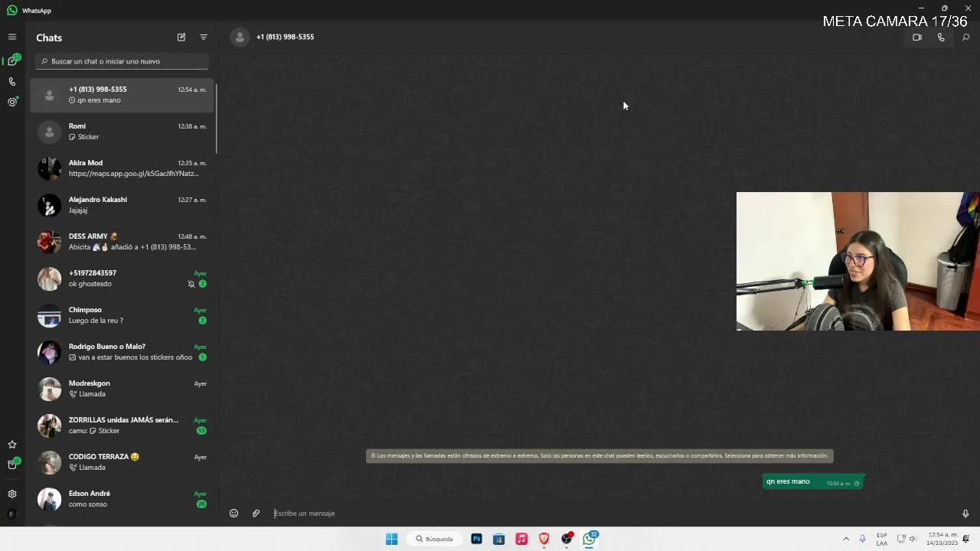Open the chat filter menu

204,37
